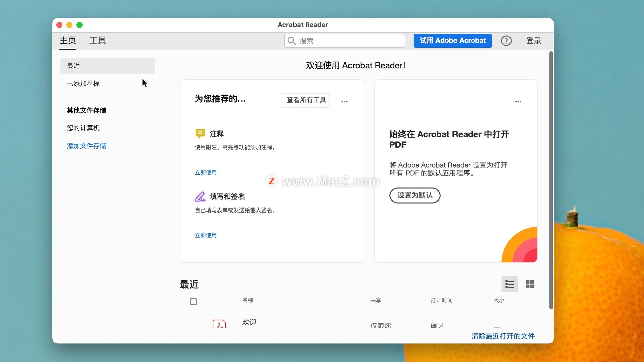Viewport: 644px width, 362px height.
Task: Open the 工具 tab
Action: point(98,41)
